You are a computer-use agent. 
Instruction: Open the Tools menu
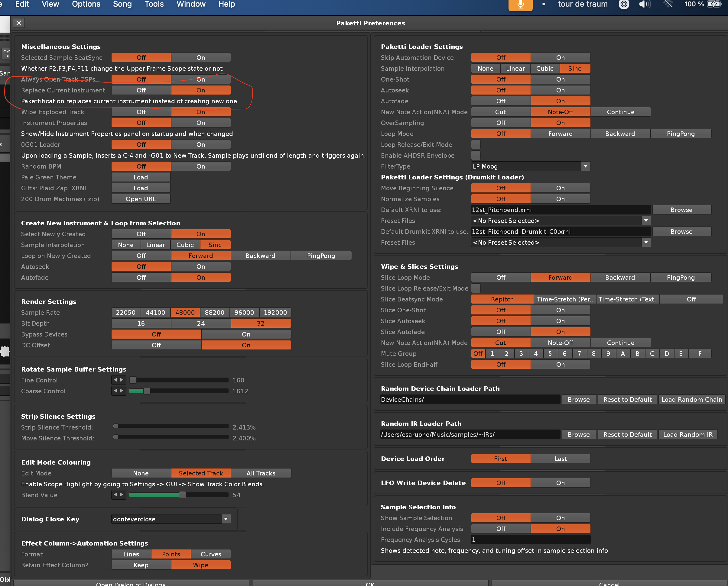pos(154,5)
